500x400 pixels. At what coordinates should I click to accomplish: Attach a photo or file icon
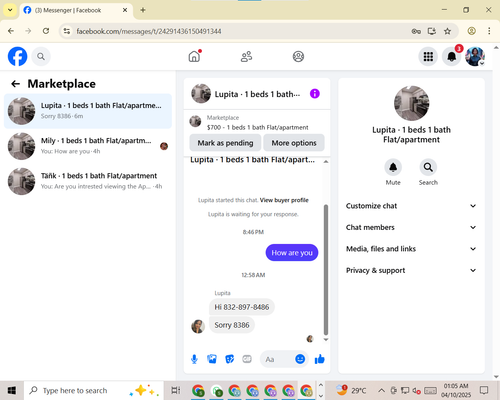pyautogui.click(x=212, y=359)
